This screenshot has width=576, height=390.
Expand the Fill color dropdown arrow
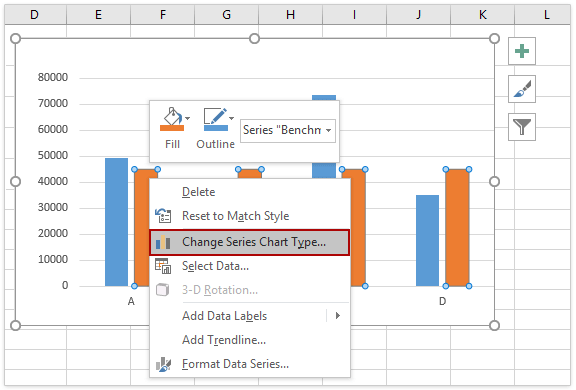point(187,118)
